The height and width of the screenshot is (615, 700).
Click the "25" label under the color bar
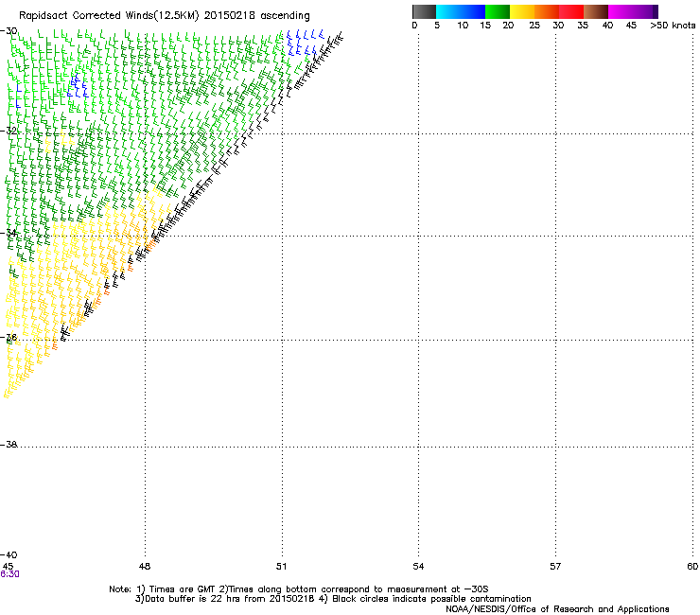(534, 26)
